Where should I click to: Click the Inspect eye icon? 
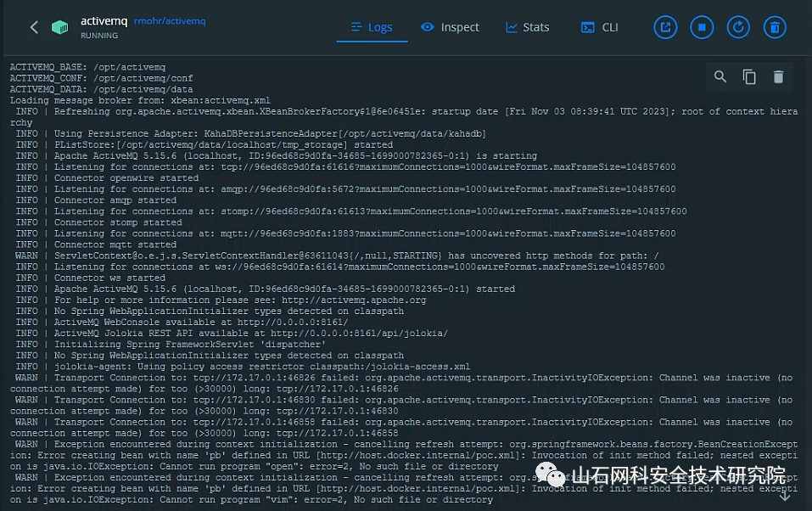point(428,27)
